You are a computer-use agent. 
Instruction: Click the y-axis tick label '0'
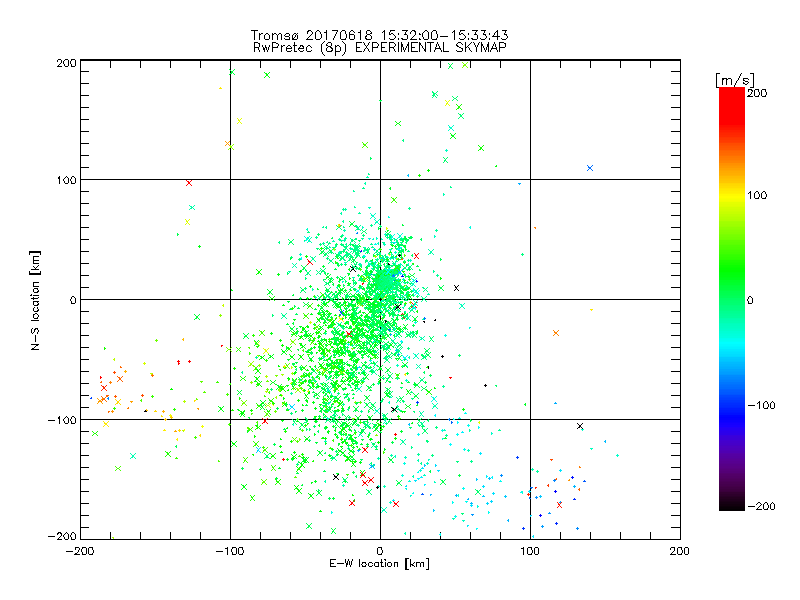point(73,300)
